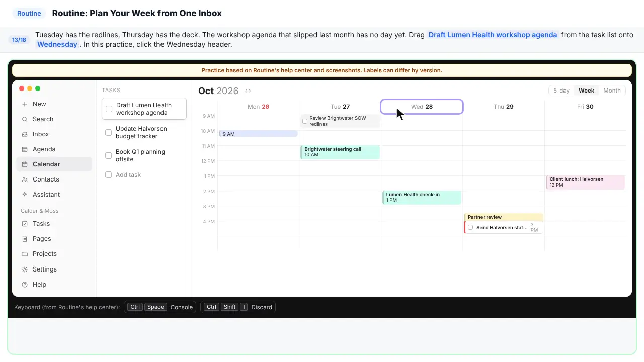This screenshot has height=362, width=644.
Task: Click the Calendar icon in the sidebar
Action: point(25,164)
